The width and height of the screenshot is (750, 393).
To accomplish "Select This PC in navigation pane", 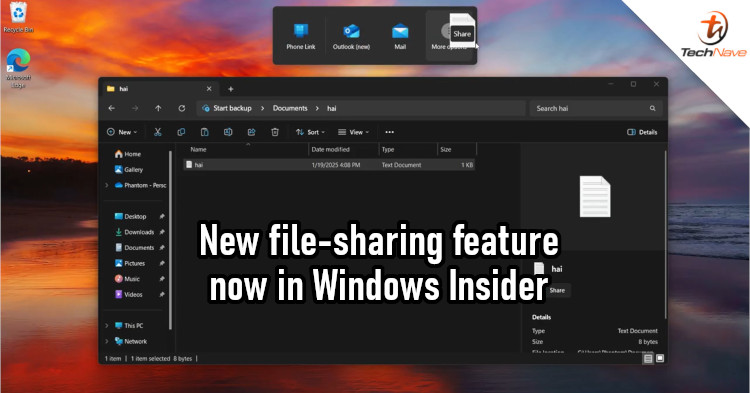I will click(x=129, y=326).
